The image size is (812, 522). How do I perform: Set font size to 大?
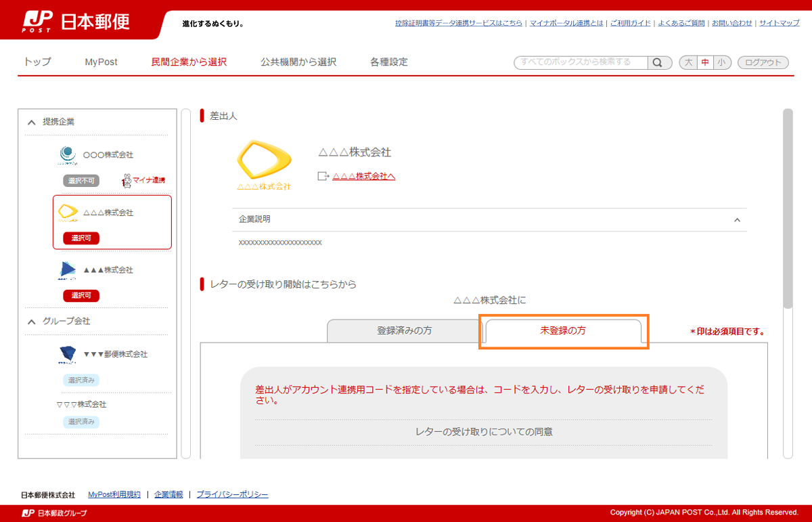[x=688, y=62]
